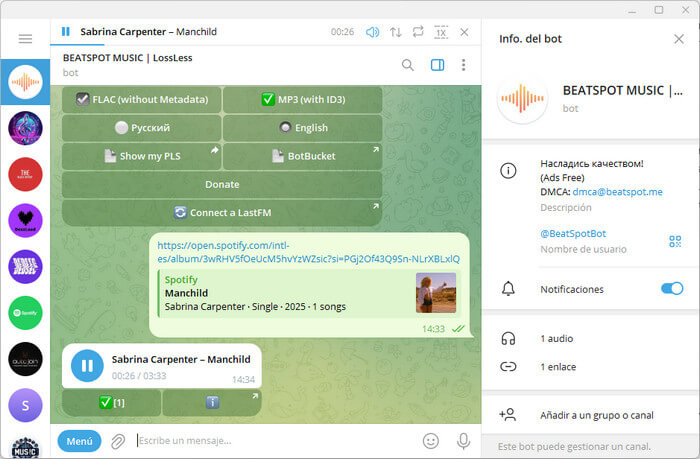Toggle the playback order arrows icon
Image resolution: width=700 pixels, height=459 pixels.
[396, 32]
